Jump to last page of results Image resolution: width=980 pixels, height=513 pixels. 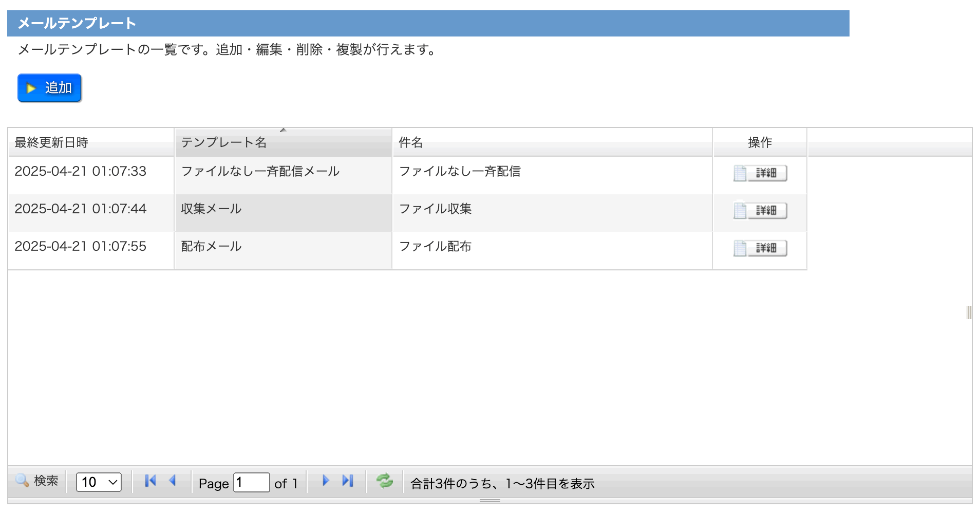point(348,481)
